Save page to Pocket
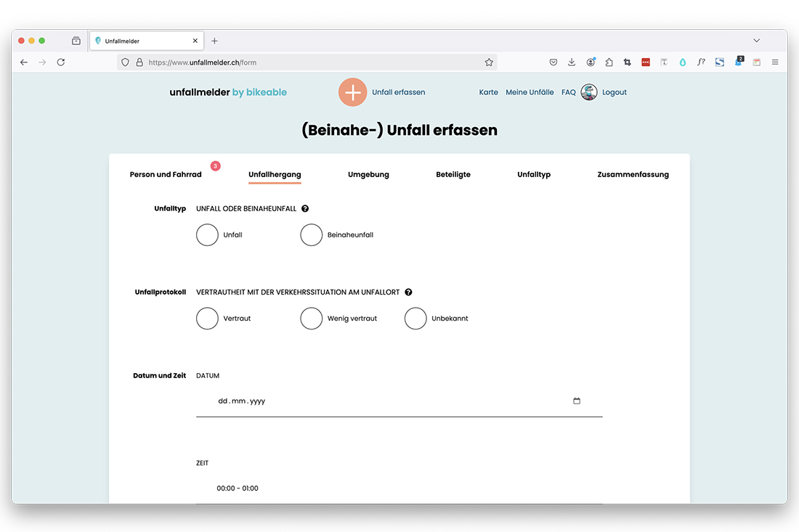 click(x=553, y=62)
